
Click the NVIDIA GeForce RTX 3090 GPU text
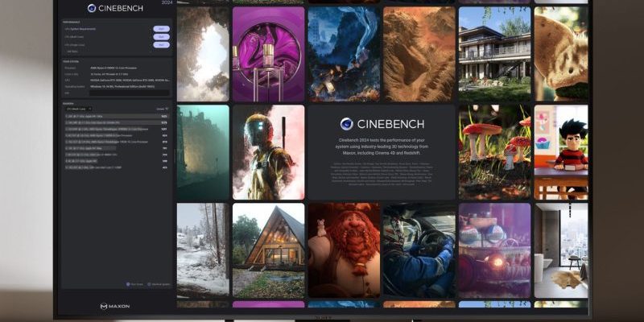(x=130, y=80)
